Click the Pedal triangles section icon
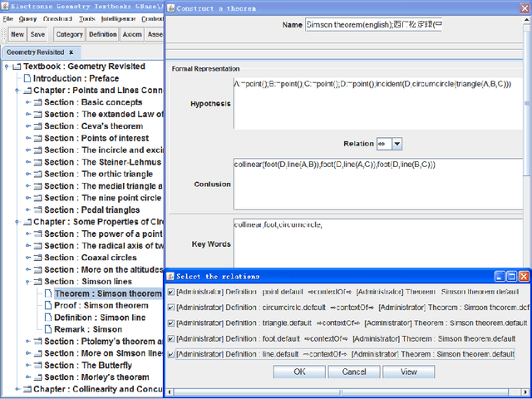This screenshot has width=532, height=399. coord(38,210)
